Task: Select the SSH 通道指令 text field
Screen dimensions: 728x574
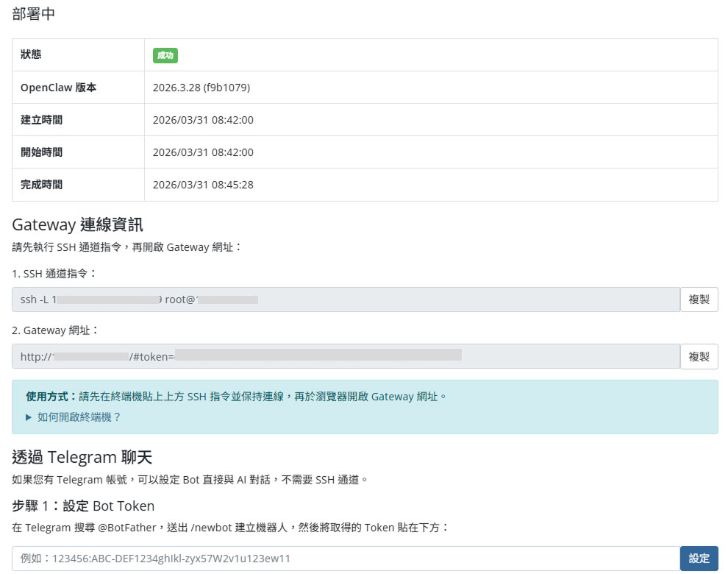Action: [x=346, y=300]
